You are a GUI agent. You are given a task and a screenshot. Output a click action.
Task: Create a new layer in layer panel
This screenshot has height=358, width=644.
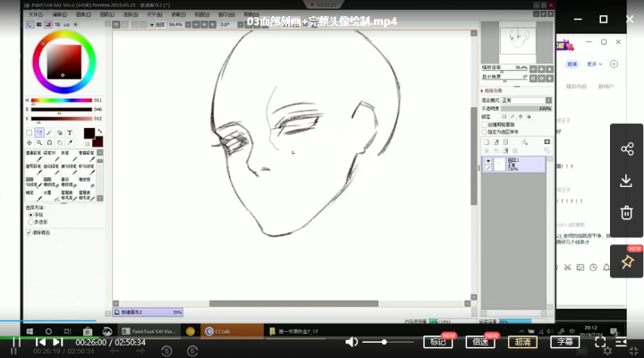(x=487, y=142)
